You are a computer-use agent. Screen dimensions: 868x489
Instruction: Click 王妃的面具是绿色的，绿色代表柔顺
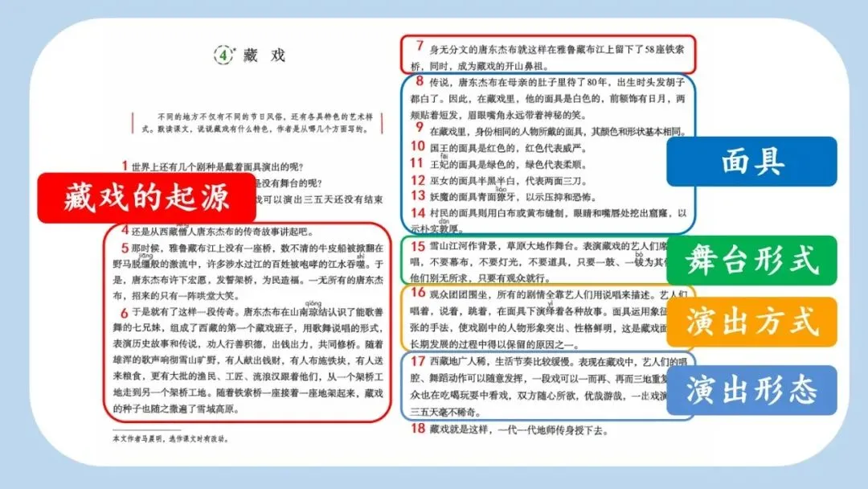point(508,165)
